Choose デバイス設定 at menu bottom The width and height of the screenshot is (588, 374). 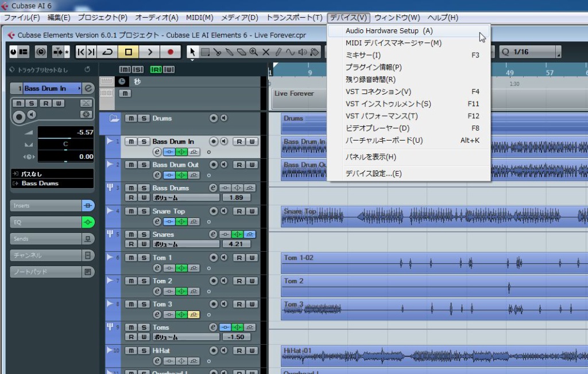[409, 173]
